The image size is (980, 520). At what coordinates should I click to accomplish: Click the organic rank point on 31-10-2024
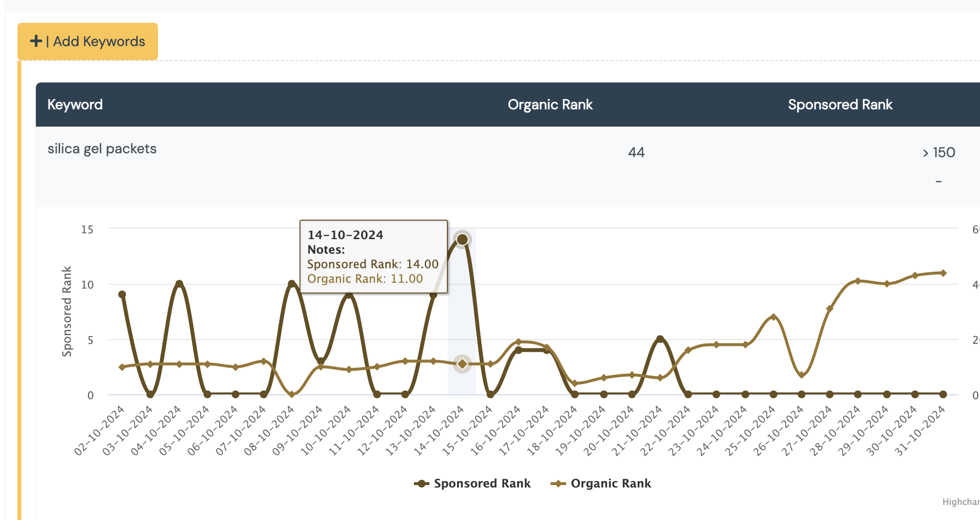click(x=943, y=273)
